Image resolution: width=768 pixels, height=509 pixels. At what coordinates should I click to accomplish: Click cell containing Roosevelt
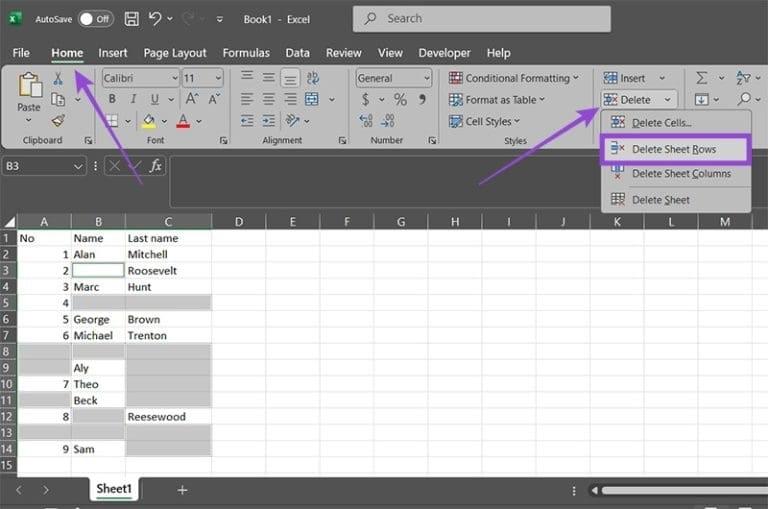pos(168,270)
